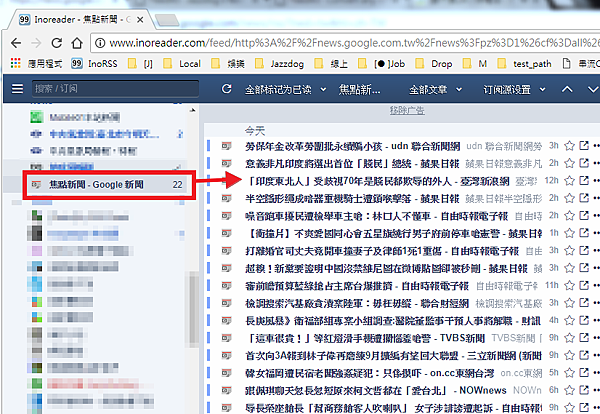Viewport: 600px width, 414px height.
Task: Open on.cc東網台灣 article via external link icon
Action: click(584, 373)
